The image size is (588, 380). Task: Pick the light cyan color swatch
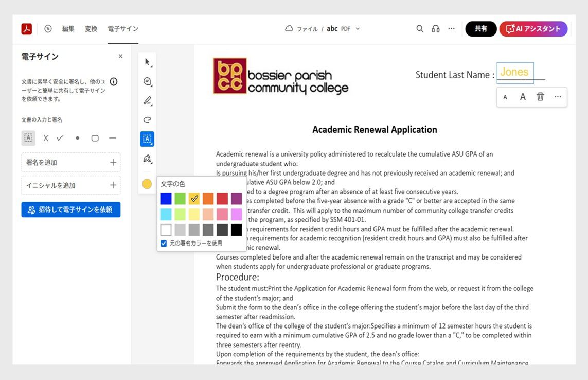click(166, 214)
